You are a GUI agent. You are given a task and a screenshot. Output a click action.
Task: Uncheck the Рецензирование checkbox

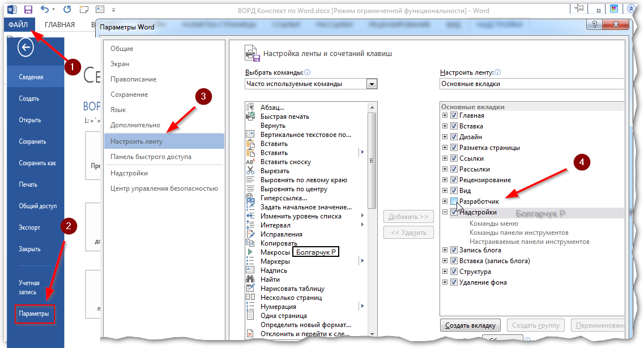tap(454, 179)
